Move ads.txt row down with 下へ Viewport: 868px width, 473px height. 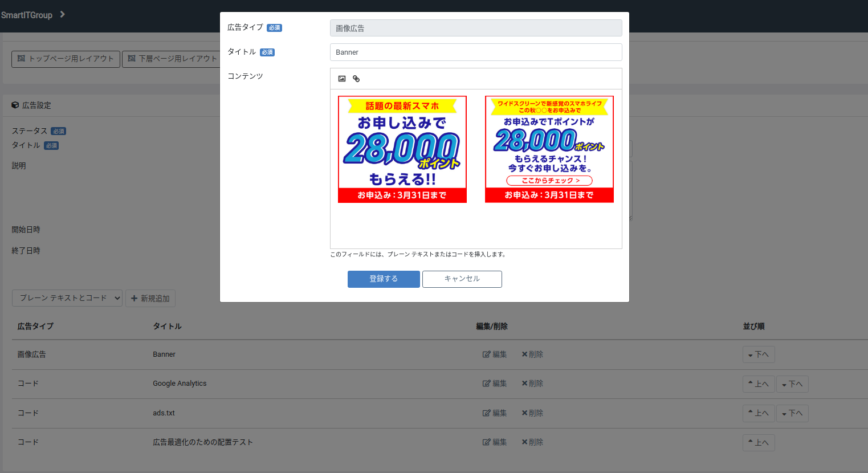[x=792, y=413]
